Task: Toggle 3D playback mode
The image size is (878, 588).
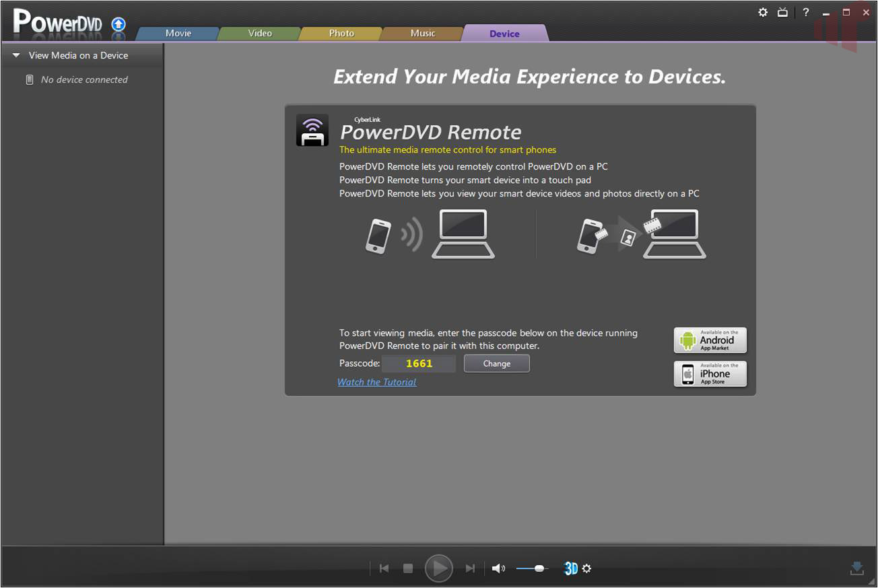Action: click(570, 568)
